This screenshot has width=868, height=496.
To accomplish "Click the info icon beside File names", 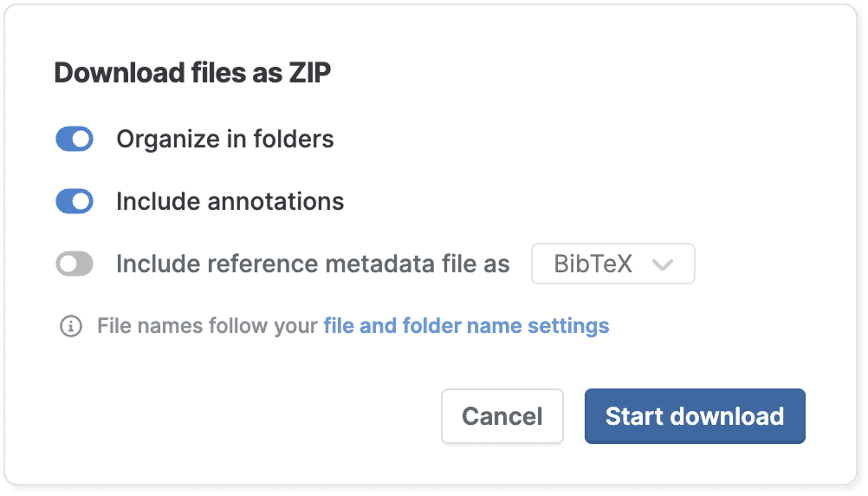I will click(70, 327).
